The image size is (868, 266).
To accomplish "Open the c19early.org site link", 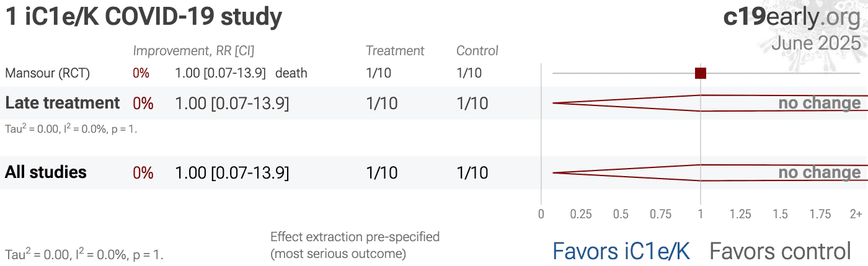I will (x=792, y=17).
